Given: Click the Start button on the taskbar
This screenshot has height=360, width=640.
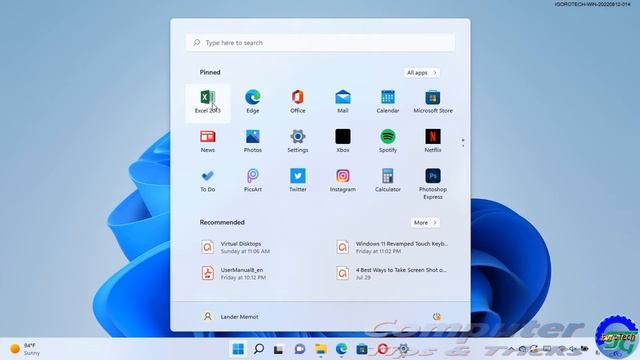Looking at the screenshot, I should tap(238, 349).
